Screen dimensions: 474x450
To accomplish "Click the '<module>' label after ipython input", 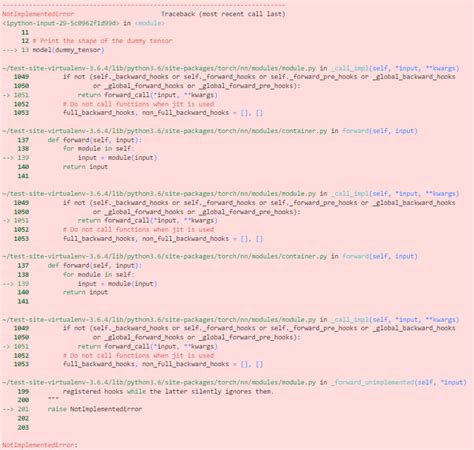I will (150, 23).
